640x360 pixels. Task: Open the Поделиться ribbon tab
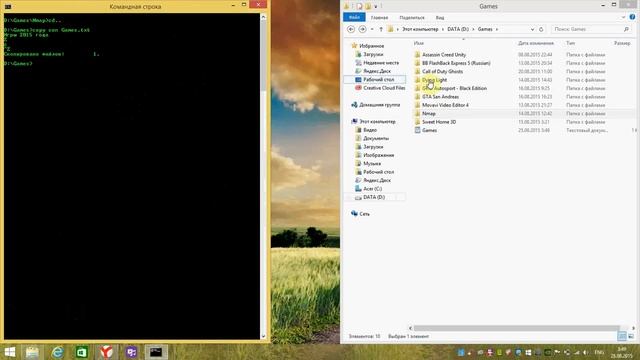pos(412,18)
